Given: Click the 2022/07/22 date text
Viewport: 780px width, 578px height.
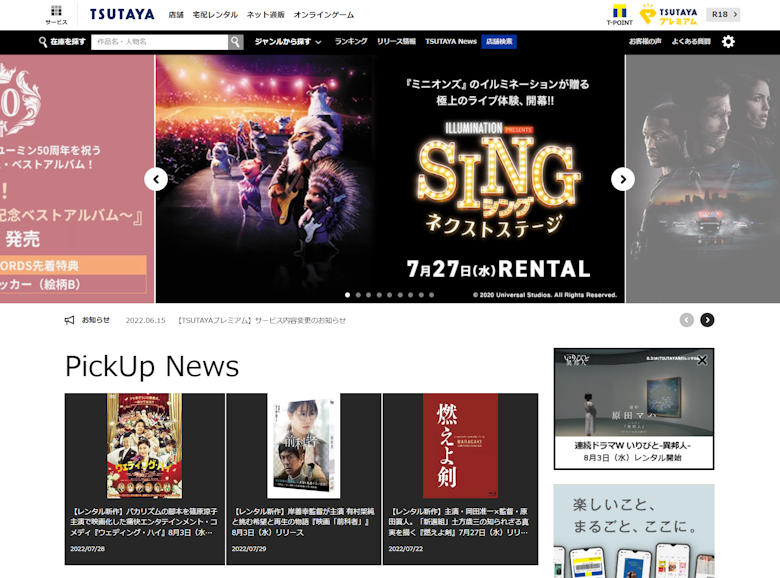Looking at the screenshot, I should [x=405, y=549].
